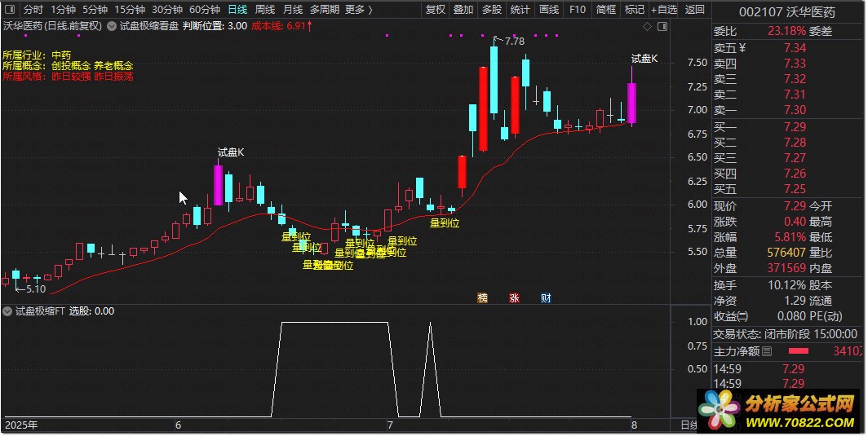Screen dimensions: 868x436
Task: Click the 叠加 overlay button
Action: (463, 10)
